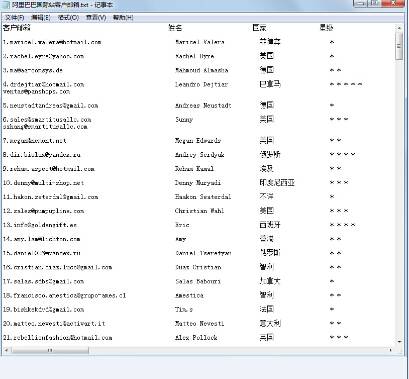The image size is (409, 379).
Task: Open the 编辑(E) menu
Action: click(x=41, y=17)
